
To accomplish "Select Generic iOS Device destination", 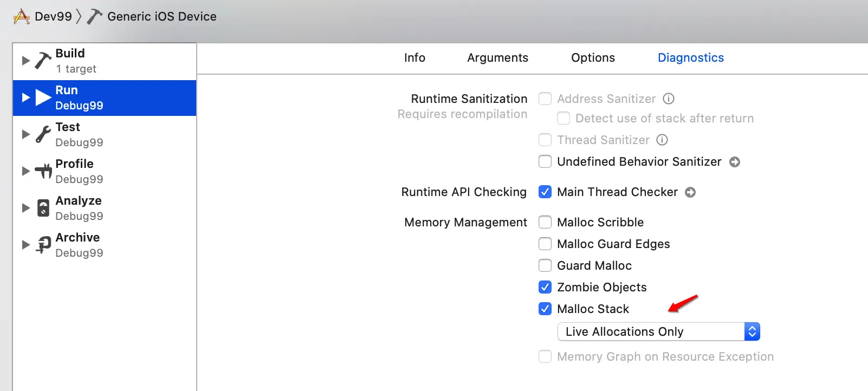I will [161, 16].
